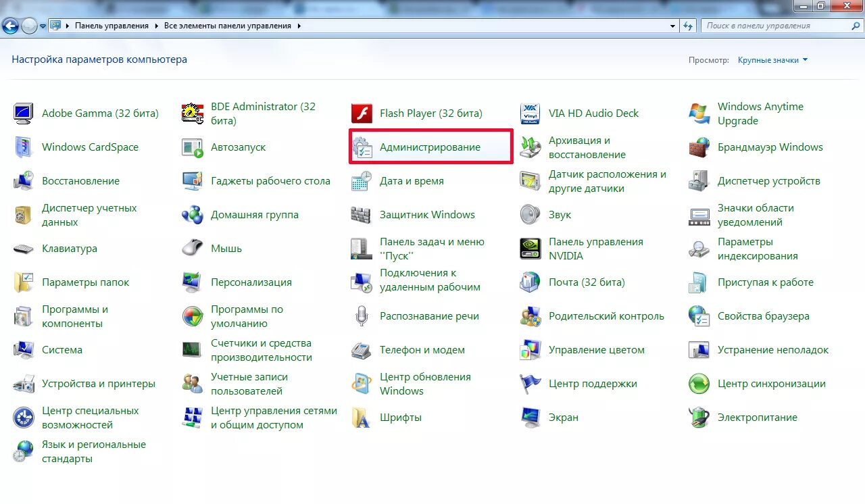Open Счетчики и средства производительности link
This screenshot has height=504, width=865.
262,350
